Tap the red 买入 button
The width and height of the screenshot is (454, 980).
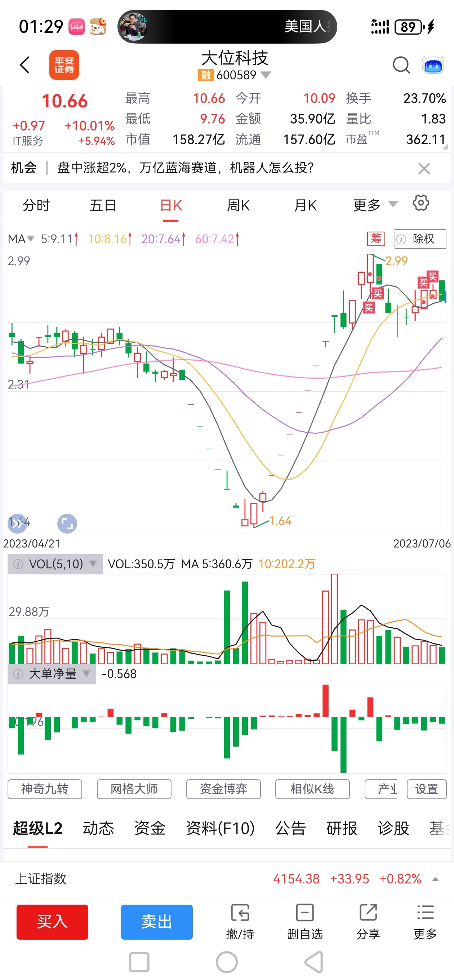pyautogui.click(x=52, y=922)
